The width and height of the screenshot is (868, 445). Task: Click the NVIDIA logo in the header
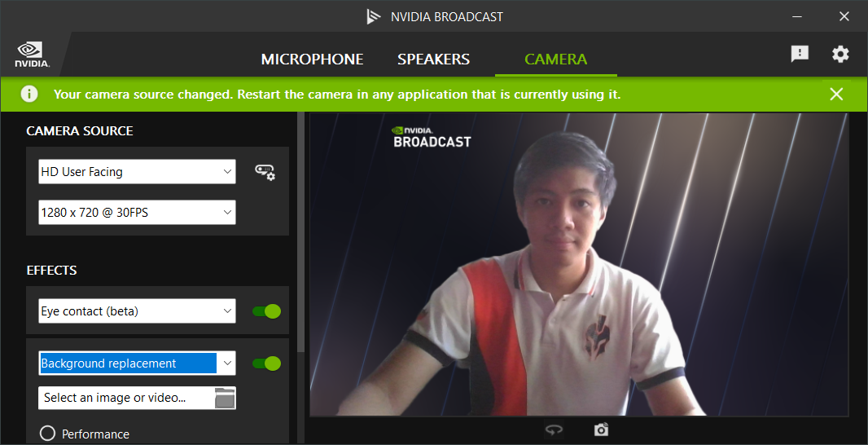click(32, 55)
